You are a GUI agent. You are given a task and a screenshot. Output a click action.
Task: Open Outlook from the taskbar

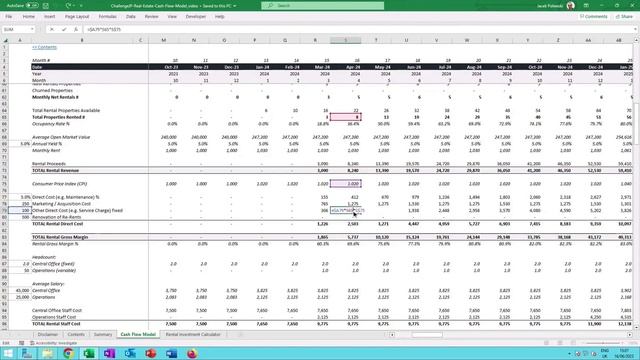(x=130, y=353)
